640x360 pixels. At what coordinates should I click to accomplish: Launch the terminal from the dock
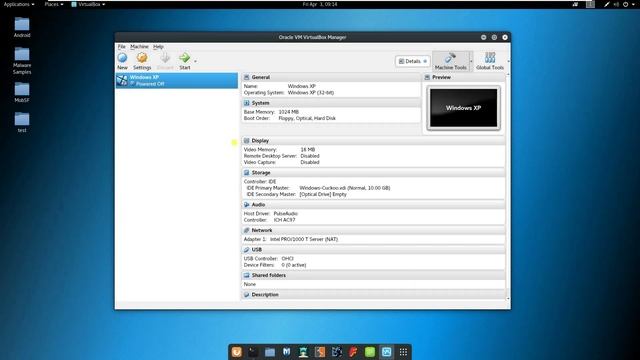253,352
